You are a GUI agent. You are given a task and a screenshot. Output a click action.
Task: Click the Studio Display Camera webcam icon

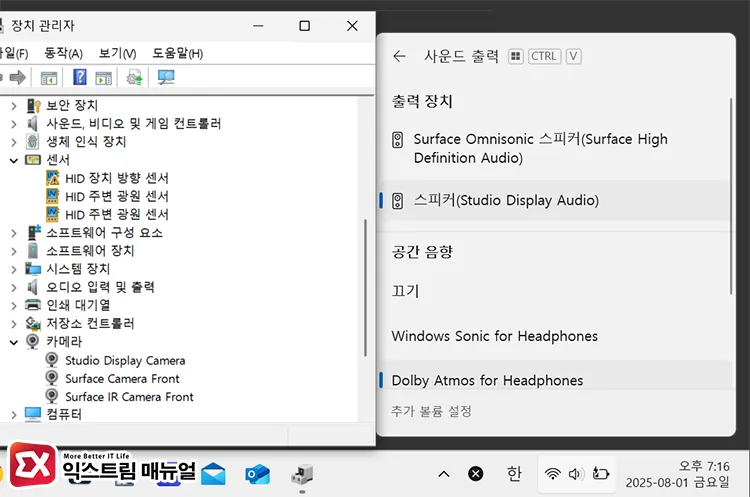pyautogui.click(x=52, y=360)
